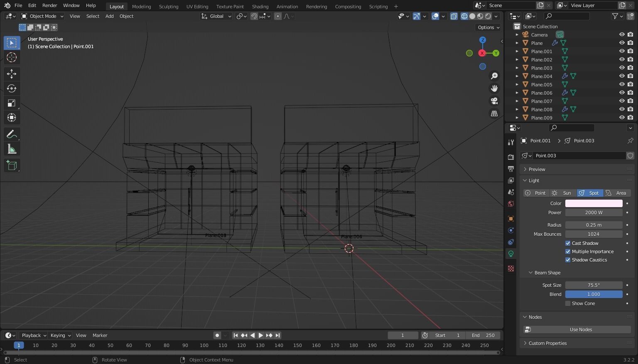Open the Object Data Properties tab

click(x=510, y=254)
